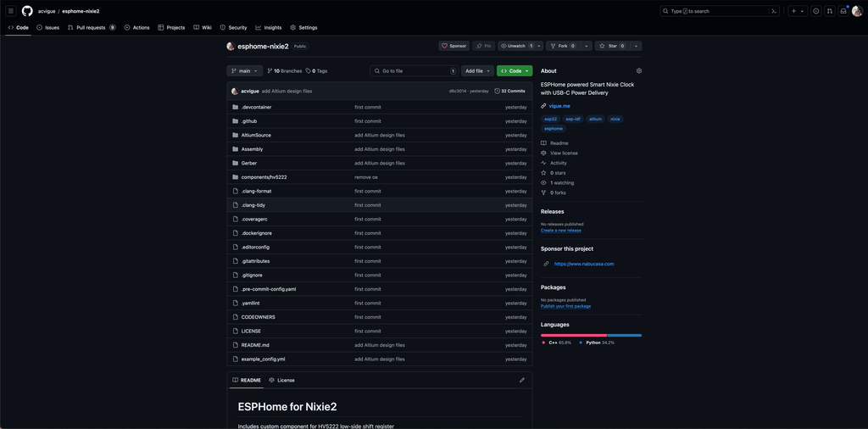The height and width of the screenshot is (429, 868).
Task: Click the esphome topic tag
Action: (554, 128)
